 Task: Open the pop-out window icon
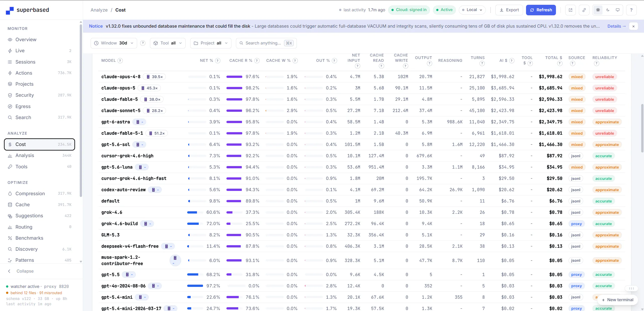point(570,10)
